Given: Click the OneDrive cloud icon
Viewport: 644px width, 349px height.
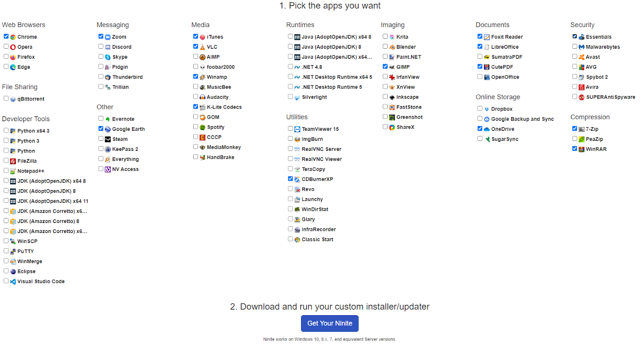Looking at the screenshot, I should click(x=487, y=129).
